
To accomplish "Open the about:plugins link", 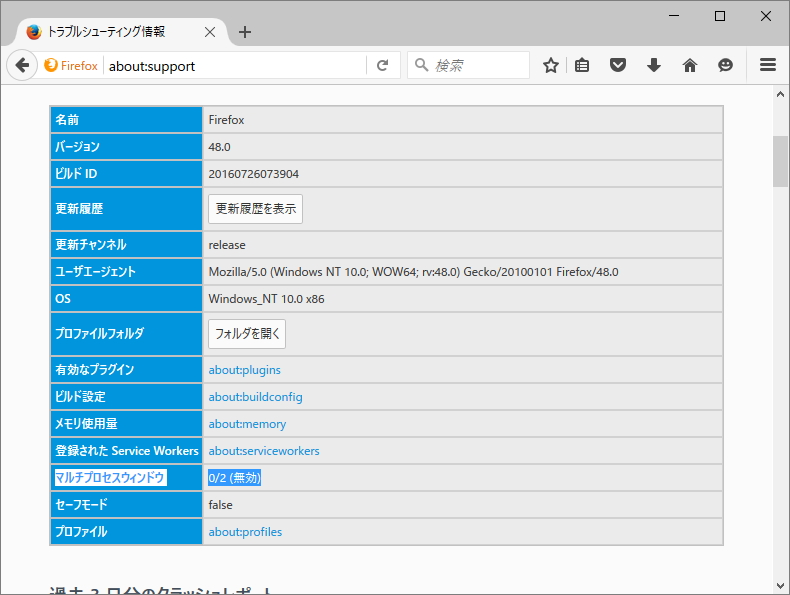I will (244, 370).
